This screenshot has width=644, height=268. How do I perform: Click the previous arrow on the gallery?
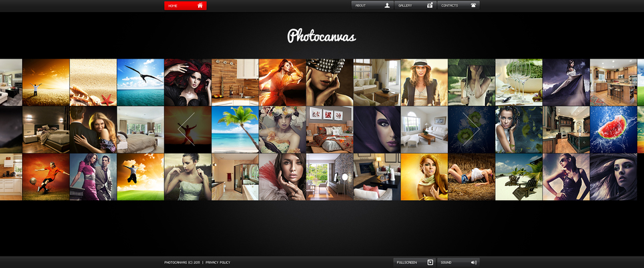tap(186, 130)
